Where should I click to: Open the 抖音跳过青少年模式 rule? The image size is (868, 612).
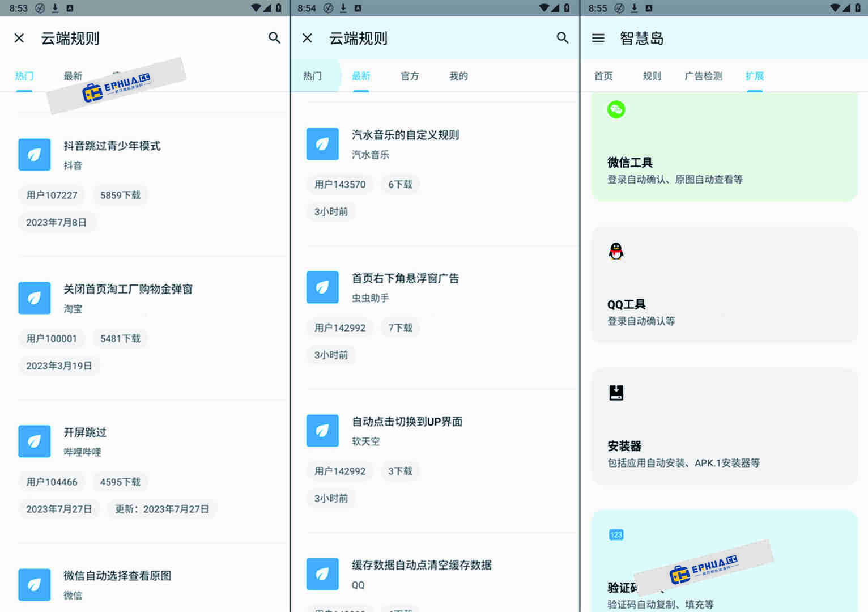(x=112, y=146)
